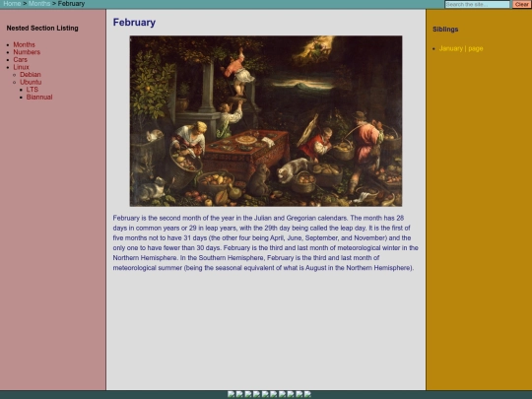Screen dimensions: 532x399
Task: Select Debian under Linux
Action: pos(31,75)
